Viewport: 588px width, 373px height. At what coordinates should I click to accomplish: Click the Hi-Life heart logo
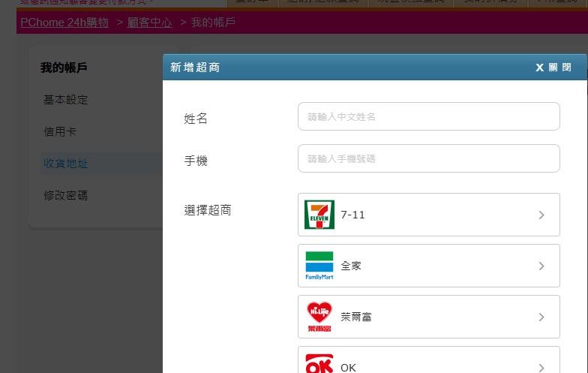319,317
